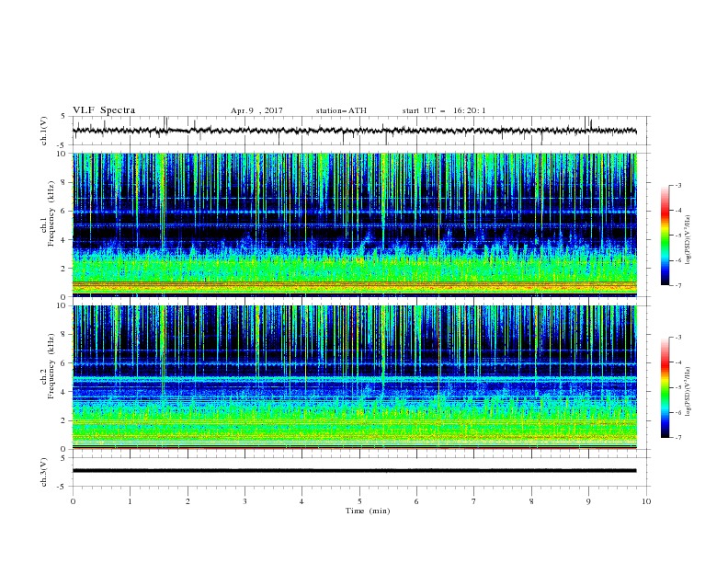The image size is (728, 563).
Task: Click the time axis tick label "4"
Action: point(301,501)
